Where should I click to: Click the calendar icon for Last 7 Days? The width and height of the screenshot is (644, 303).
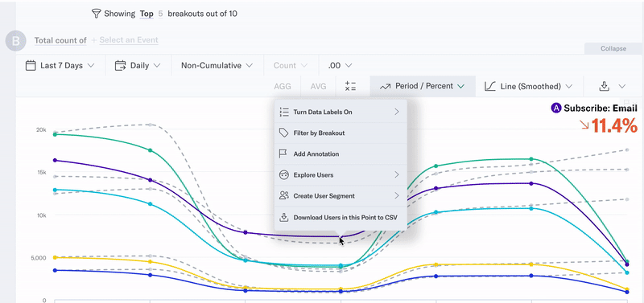pyautogui.click(x=31, y=66)
